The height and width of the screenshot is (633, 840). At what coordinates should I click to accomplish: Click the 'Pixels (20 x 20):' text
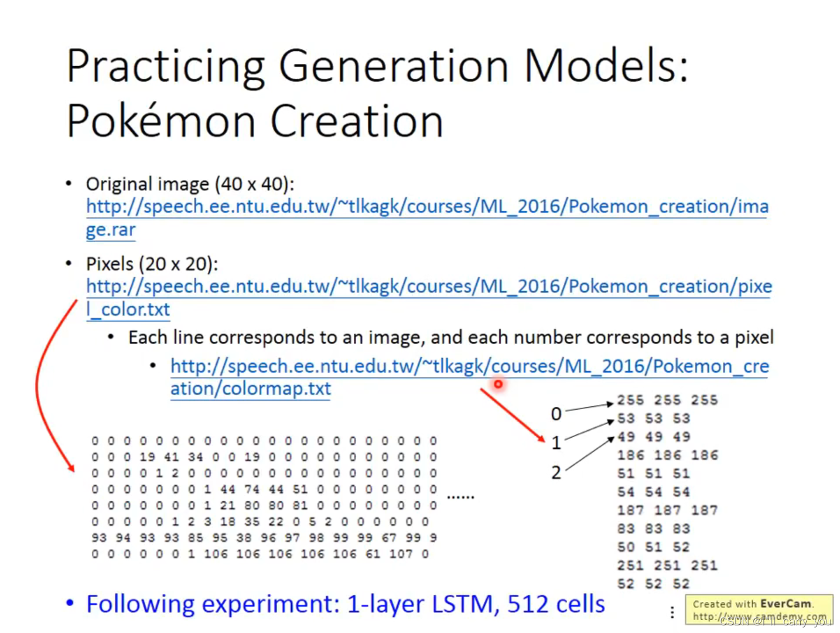(x=152, y=264)
